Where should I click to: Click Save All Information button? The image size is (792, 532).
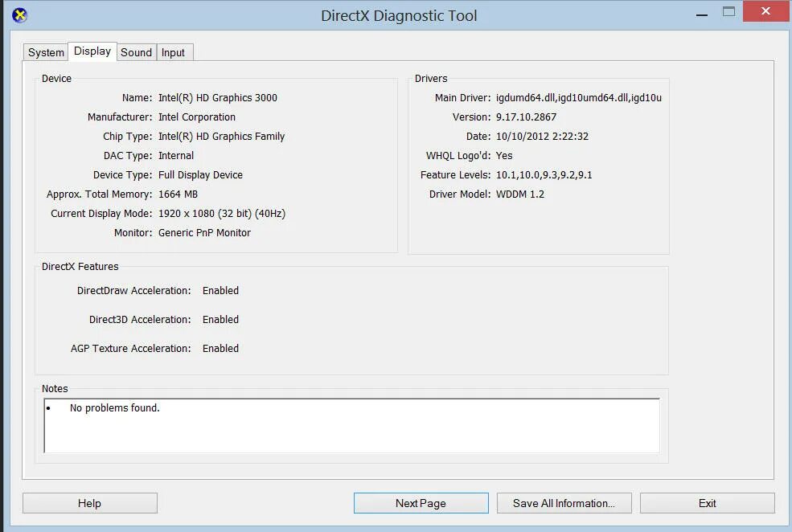[564, 503]
